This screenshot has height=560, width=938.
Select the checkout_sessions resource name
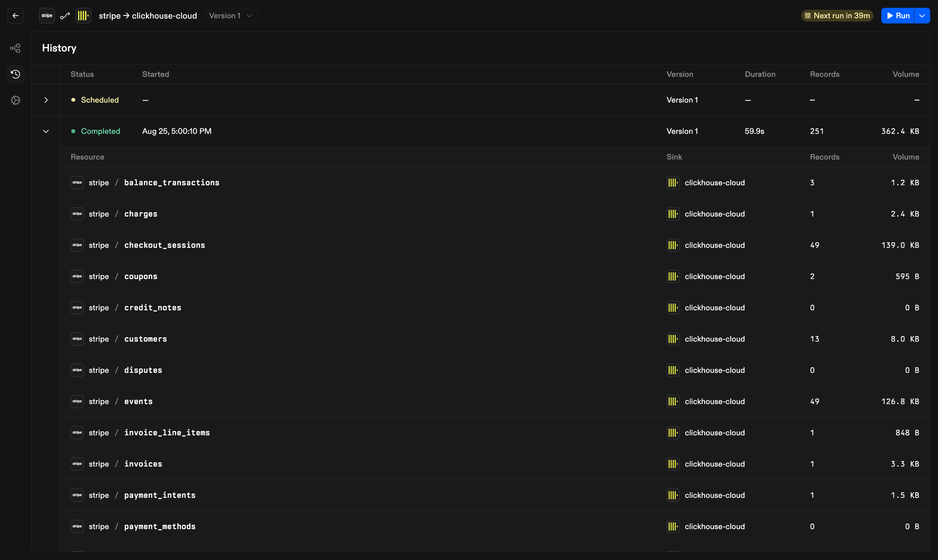[x=164, y=245]
